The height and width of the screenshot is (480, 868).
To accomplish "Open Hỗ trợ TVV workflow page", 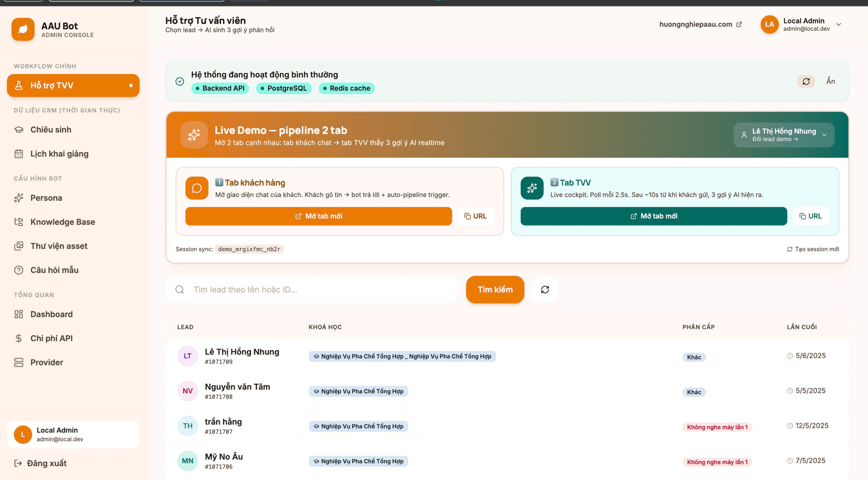I will pos(73,85).
